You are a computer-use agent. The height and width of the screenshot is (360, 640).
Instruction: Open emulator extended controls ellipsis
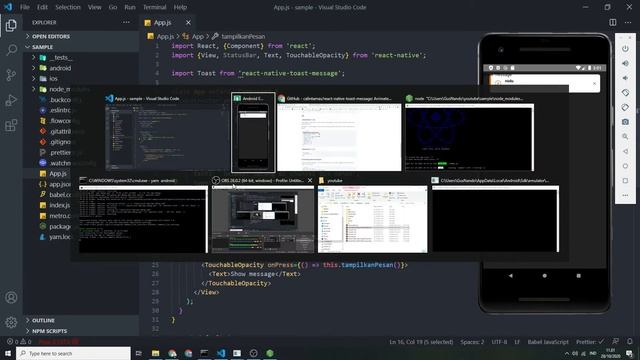tap(625, 196)
